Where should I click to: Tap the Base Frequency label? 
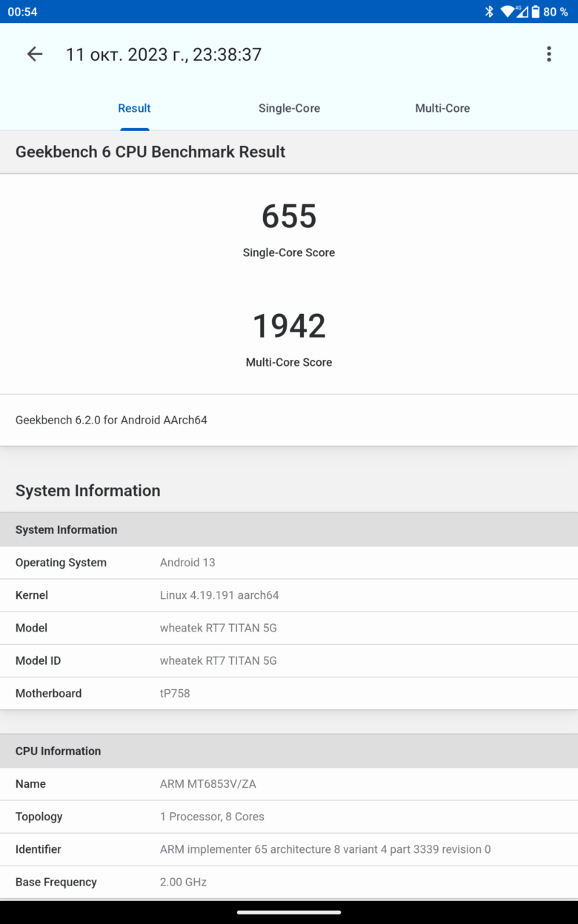(56, 882)
